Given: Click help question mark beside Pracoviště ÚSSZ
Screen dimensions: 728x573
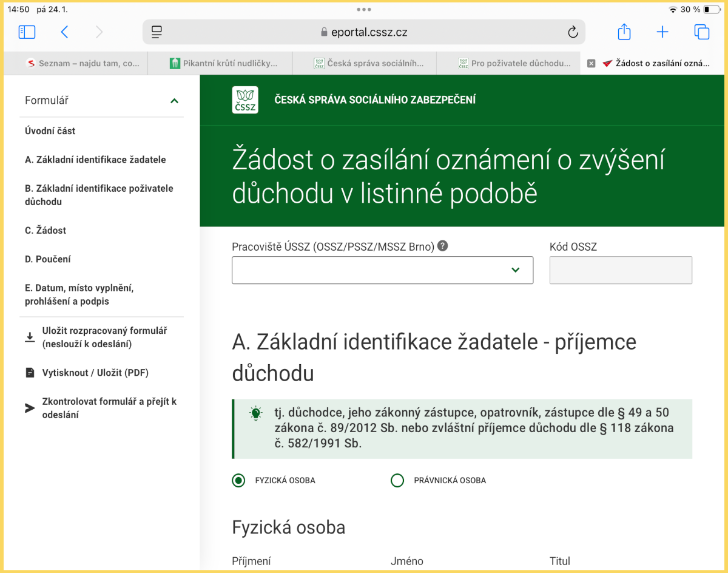Looking at the screenshot, I should tap(443, 246).
